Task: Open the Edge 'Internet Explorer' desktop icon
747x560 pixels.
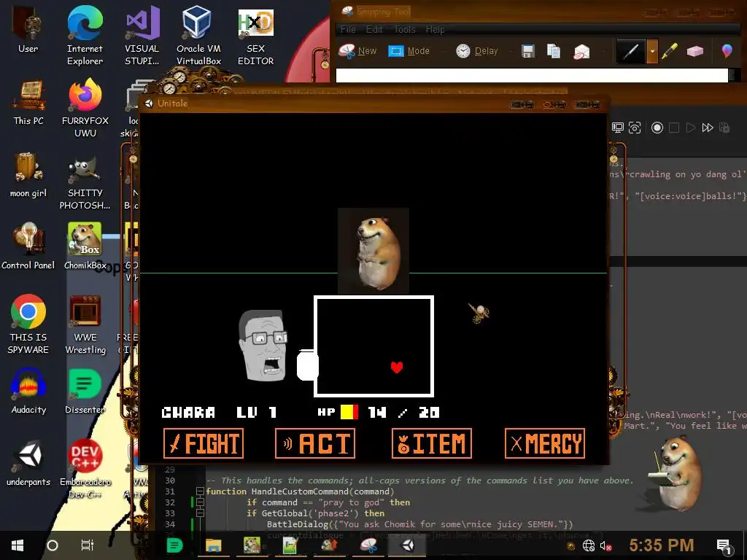Action: [85, 35]
